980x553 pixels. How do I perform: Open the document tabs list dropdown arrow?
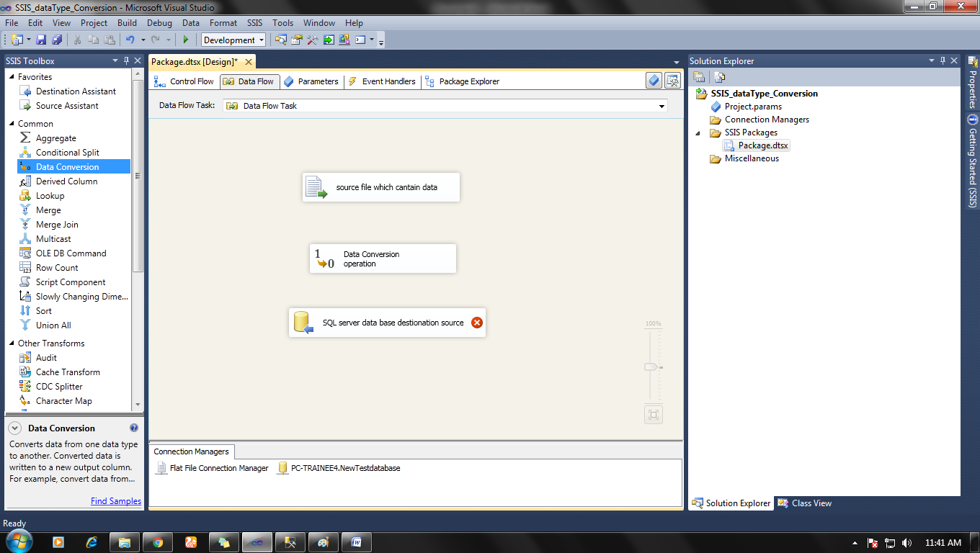click(x=676, y=63)
